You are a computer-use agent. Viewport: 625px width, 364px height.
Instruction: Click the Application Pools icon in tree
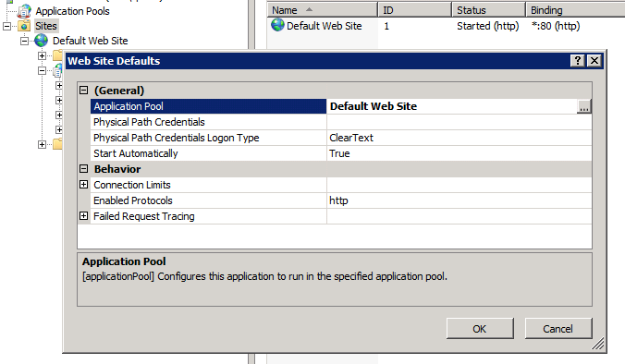(x=25, y=11)
